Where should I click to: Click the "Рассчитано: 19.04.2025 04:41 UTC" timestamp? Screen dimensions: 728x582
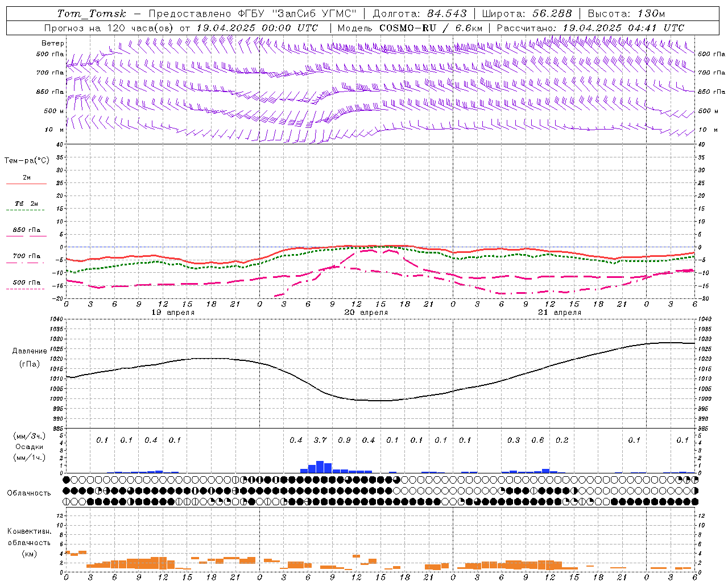(x=591, y=28)
